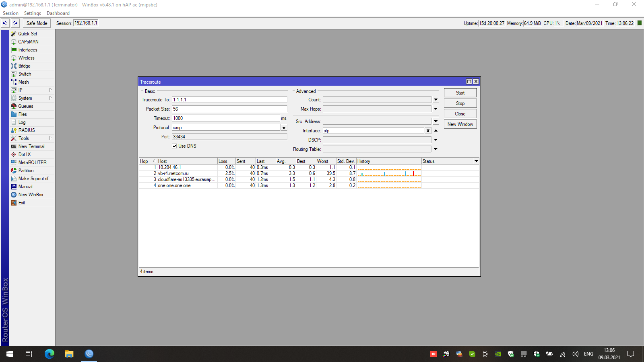
Task: Expand the Max Hops field arrow
Action: coord(436,109)
